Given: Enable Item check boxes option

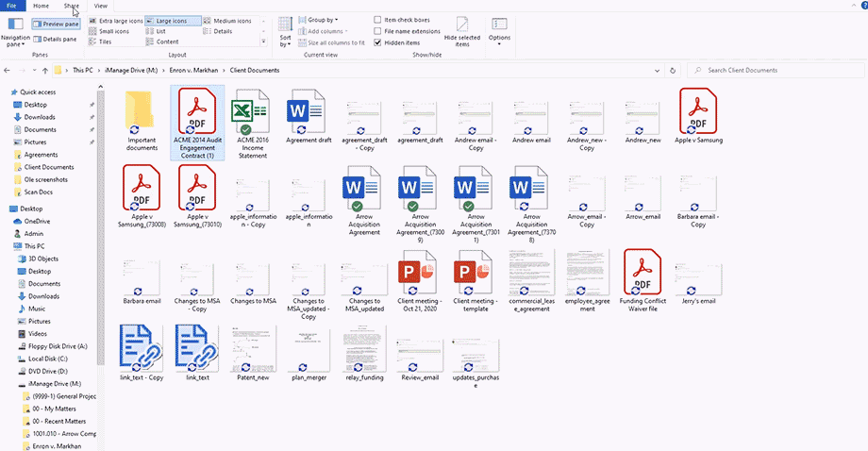Looking at the screenshot, I should (378, 20).
